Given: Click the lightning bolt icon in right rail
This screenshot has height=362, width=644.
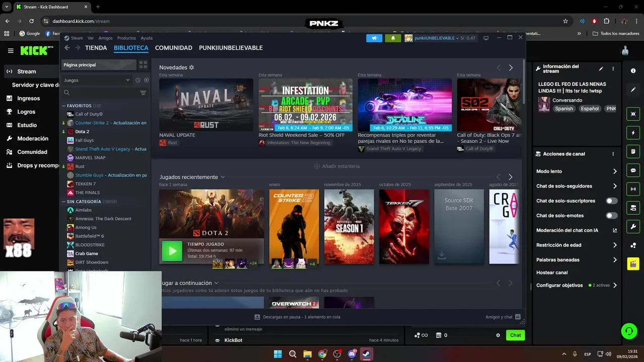Looking at the screenshot, I should click(x=633, y=133).
